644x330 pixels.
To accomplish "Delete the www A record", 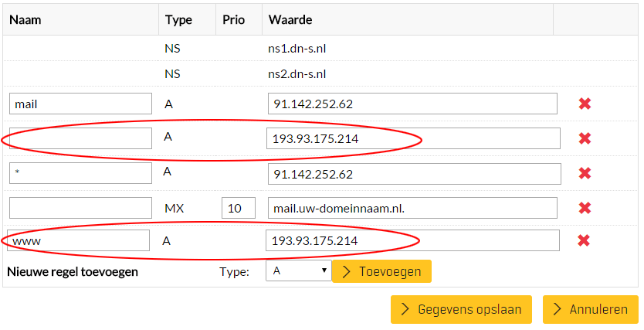I will [585, 240].
